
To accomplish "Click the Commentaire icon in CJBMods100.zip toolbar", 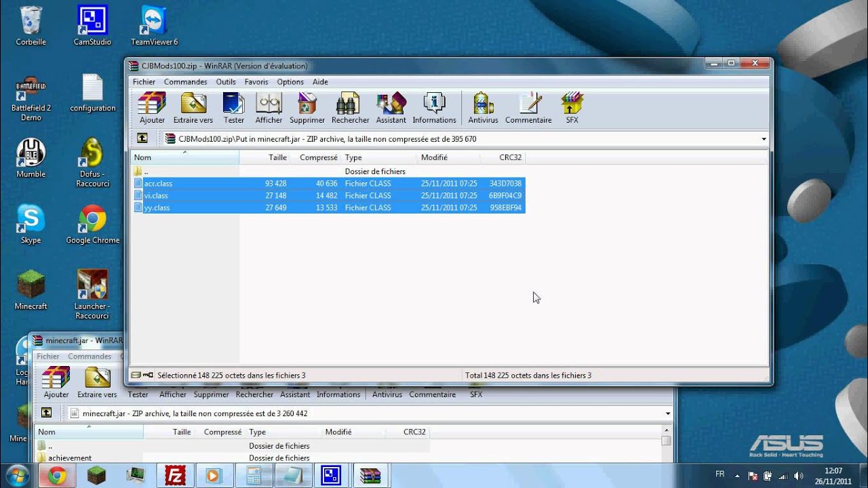I will [x=528, y=108].
